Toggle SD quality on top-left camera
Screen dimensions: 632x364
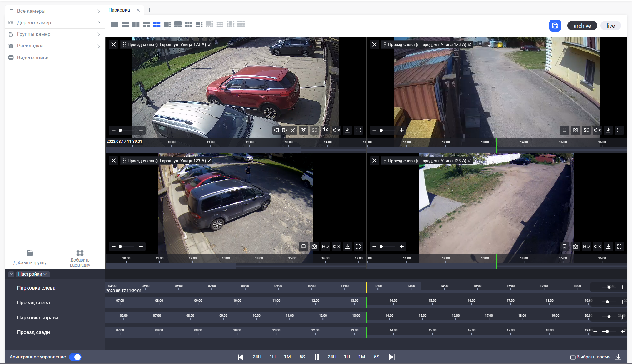pyautogui.click(x=314, y=130)
